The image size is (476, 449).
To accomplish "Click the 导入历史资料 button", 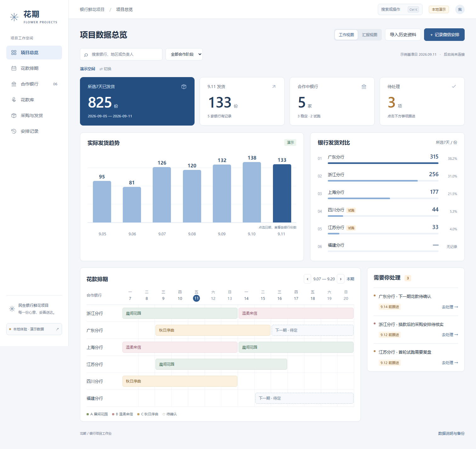I will (x=403, y=35).
